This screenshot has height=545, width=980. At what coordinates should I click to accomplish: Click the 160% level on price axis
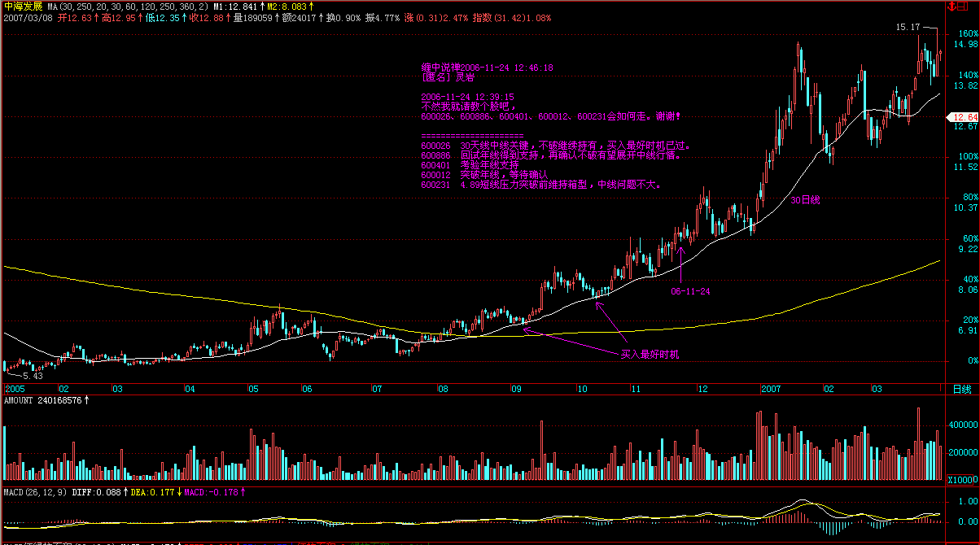(x=968, y=33)
